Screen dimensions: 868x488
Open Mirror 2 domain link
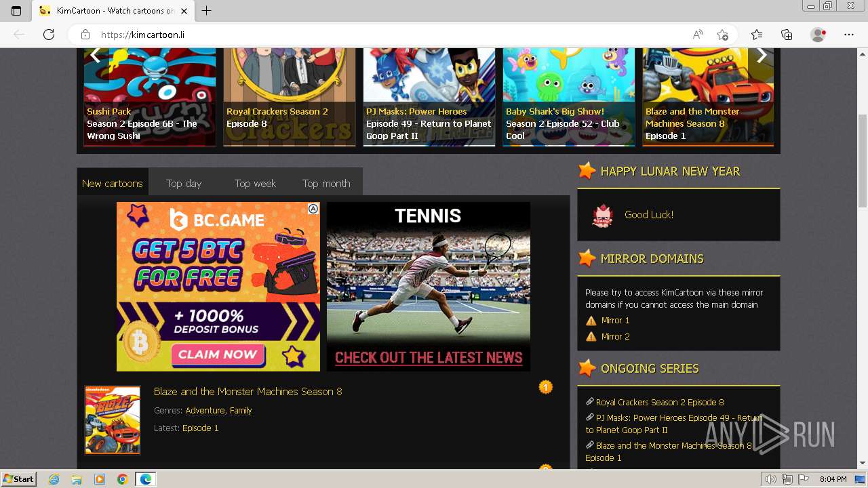click(616, 337)
